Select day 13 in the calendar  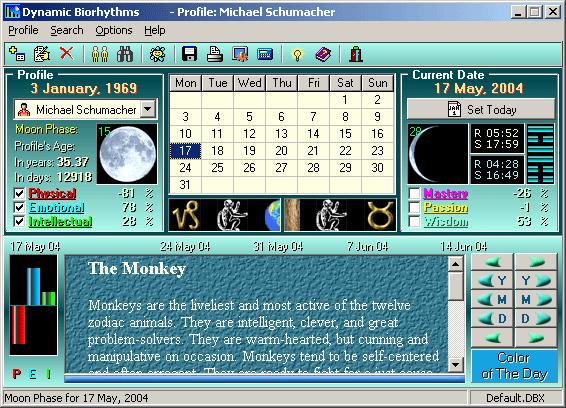(x=281, y=134)
